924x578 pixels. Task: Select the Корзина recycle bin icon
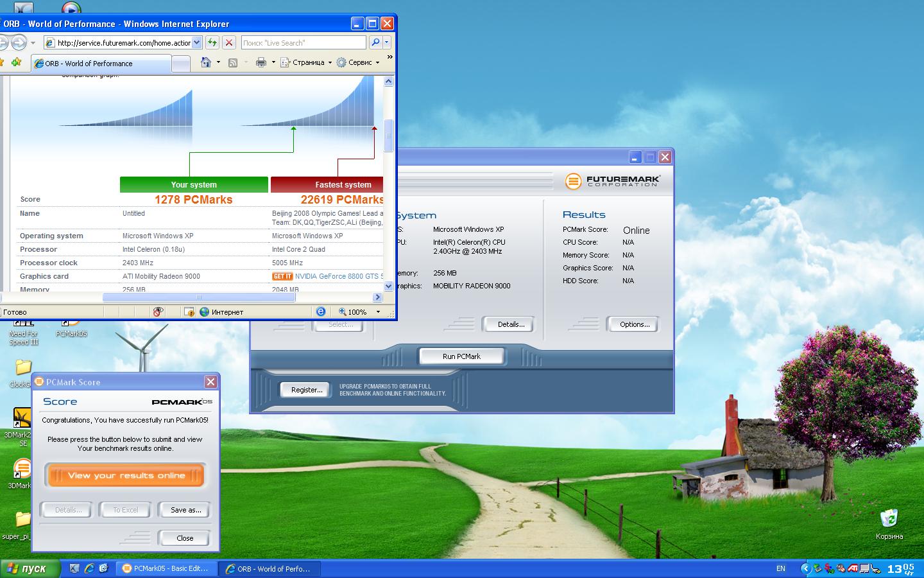889,525
